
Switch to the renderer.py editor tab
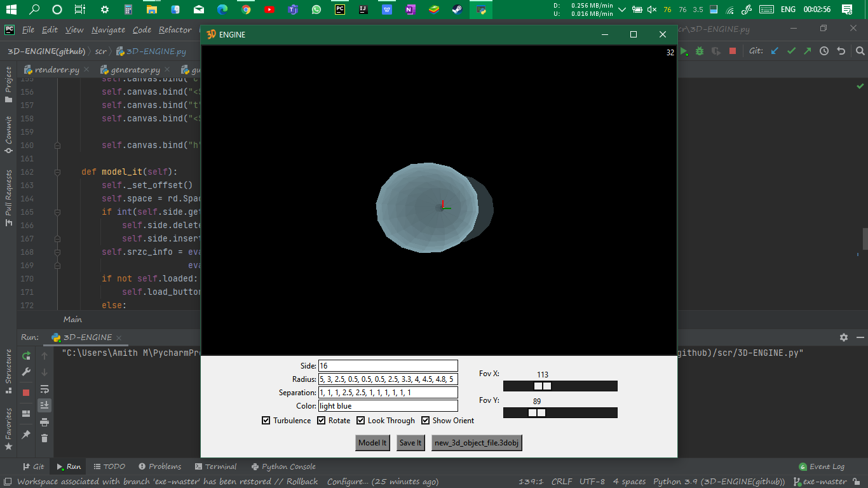57,70
